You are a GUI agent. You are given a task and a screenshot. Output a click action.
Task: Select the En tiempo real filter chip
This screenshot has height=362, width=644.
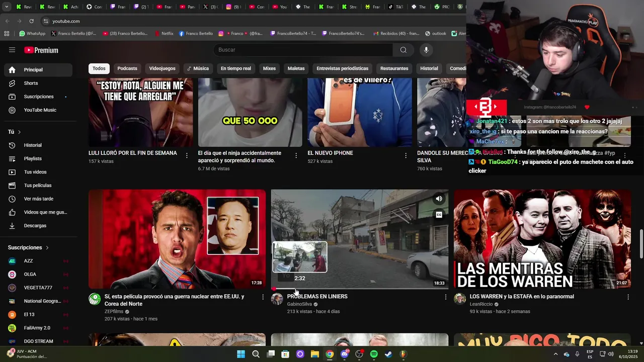[x=236, y=68]
